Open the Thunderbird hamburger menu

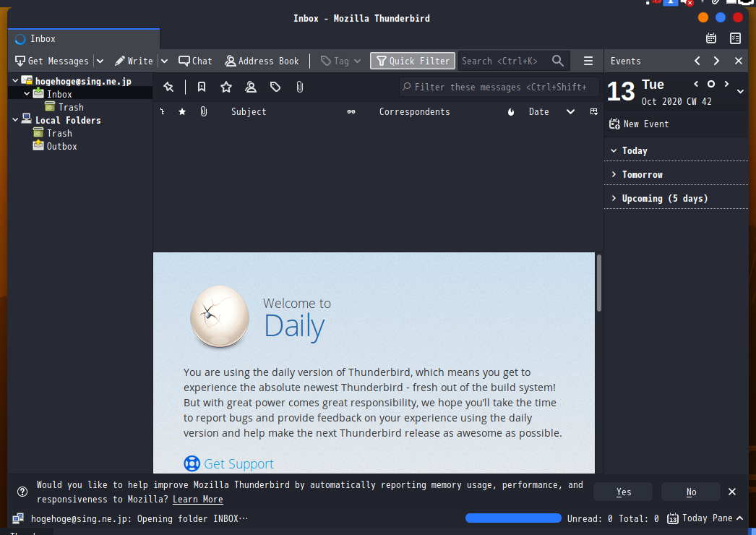click(x=588, y=61)
